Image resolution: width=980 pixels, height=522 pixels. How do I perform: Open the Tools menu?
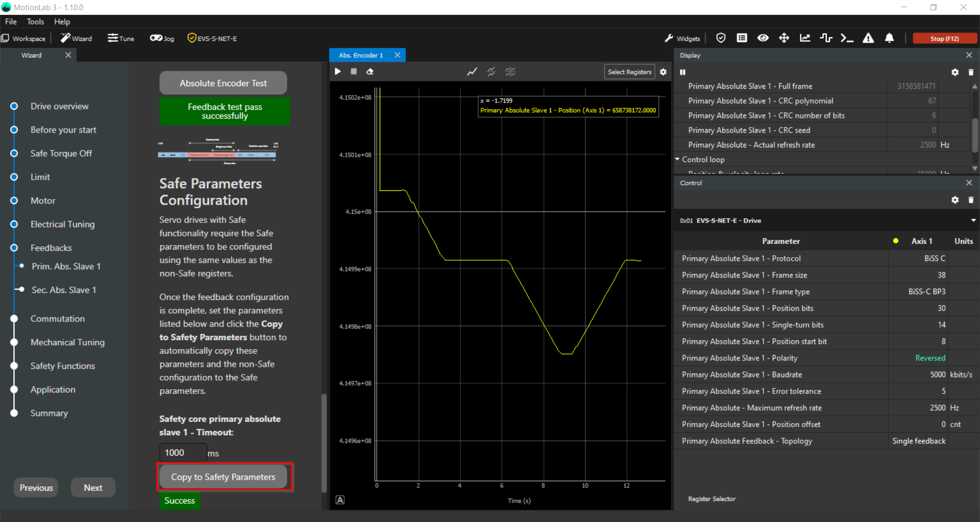tap(35, 21)
